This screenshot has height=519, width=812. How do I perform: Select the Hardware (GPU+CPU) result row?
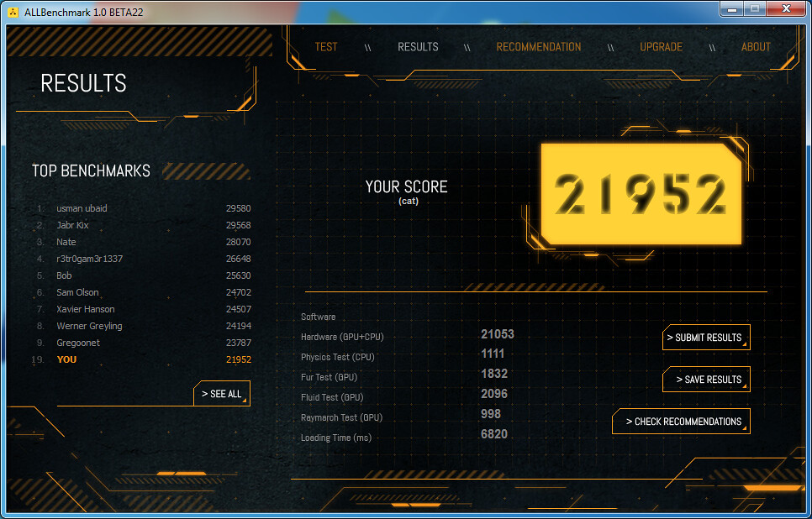pos(342,337)
